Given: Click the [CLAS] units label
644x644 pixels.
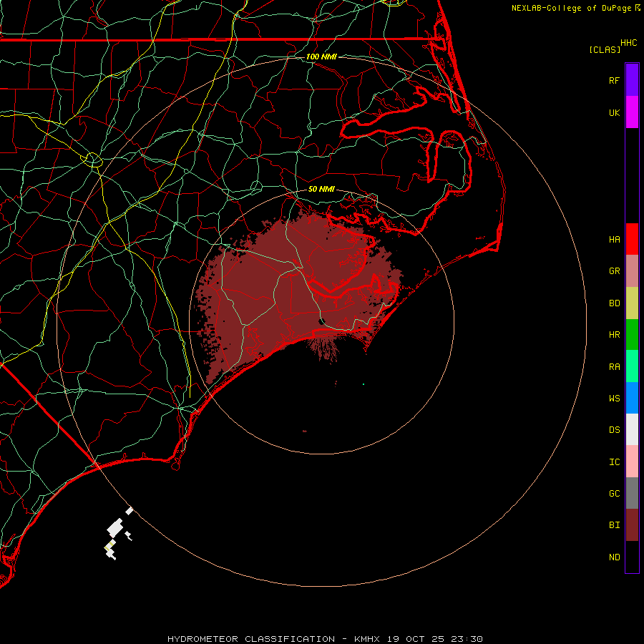Looking at the screenshot, I should point(605,49).
